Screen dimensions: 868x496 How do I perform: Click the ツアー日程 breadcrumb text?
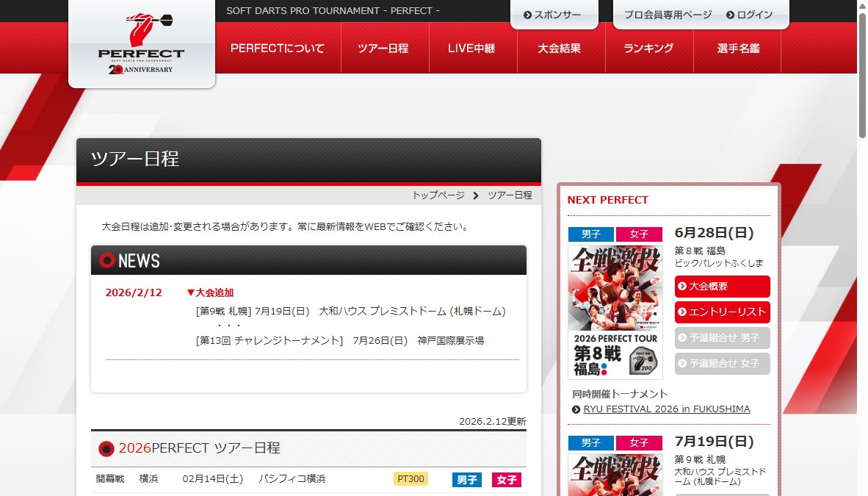pyautogui.click(x=510, y=195)
